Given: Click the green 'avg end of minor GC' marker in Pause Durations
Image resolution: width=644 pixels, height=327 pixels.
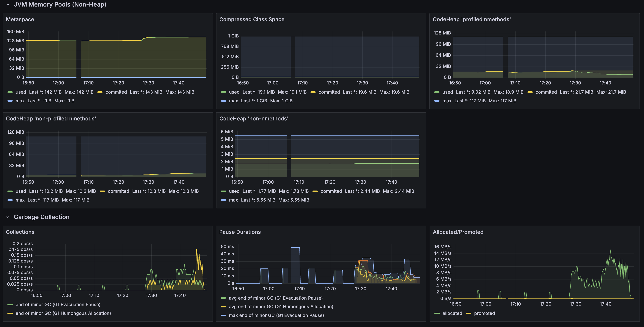Looking at the screenshot, I should 223,298.
